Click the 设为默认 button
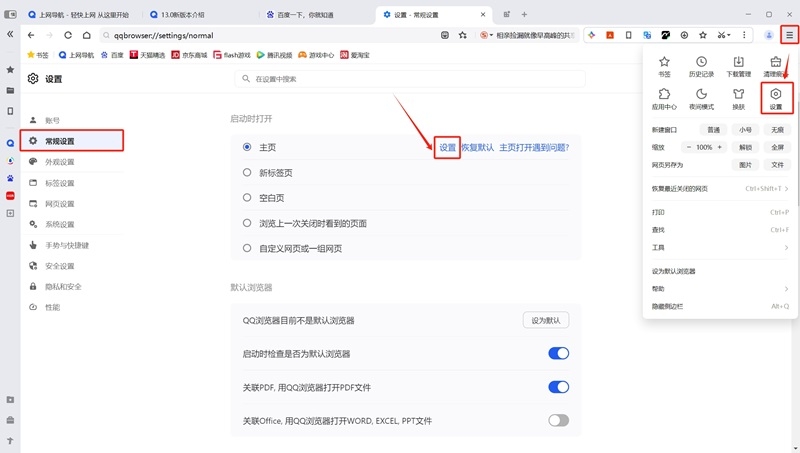800x453 pixels. click(546, 320)
